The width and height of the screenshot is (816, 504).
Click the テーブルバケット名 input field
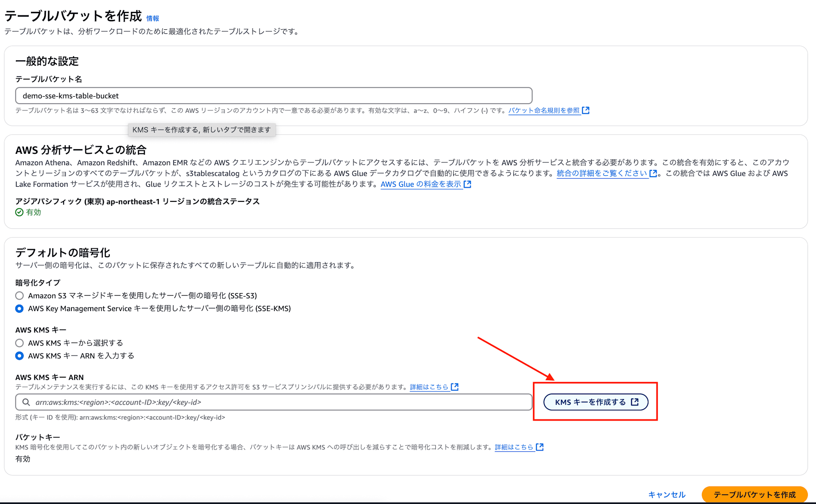click(274, 96)
